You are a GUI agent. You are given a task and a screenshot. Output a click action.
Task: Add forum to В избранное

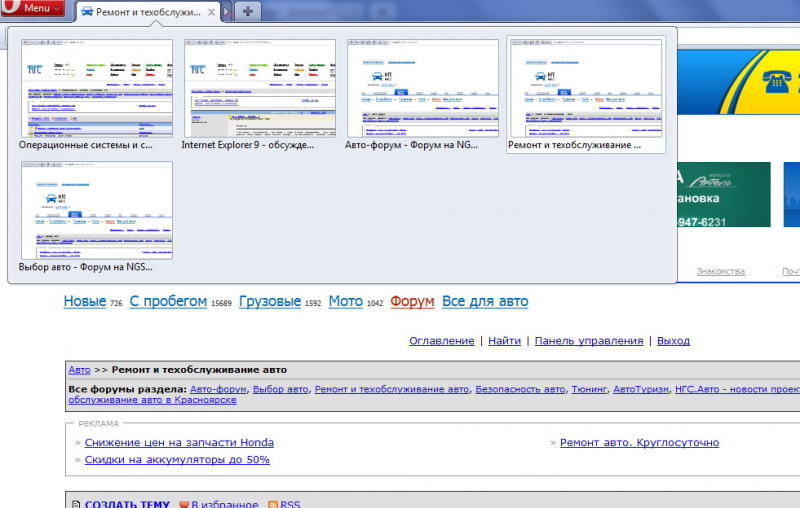[224, 504]
